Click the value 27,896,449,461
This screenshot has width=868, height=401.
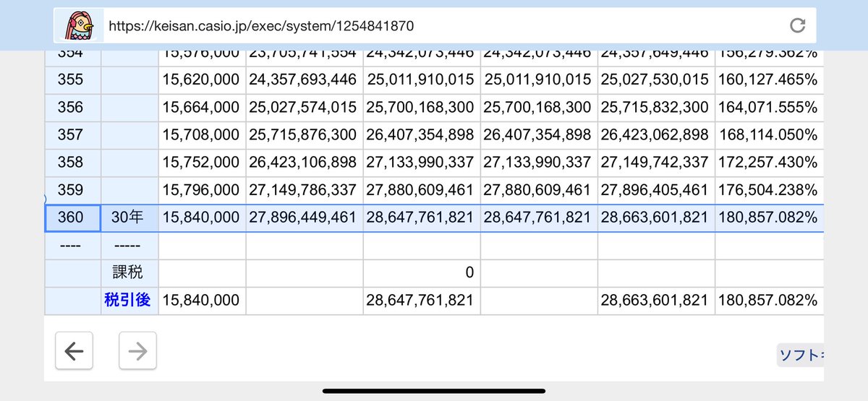coord(303,217)
